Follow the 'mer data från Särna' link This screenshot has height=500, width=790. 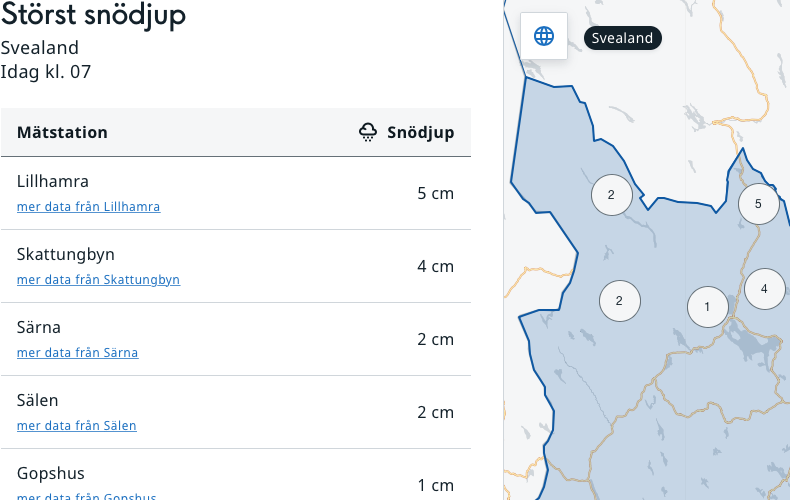pos(77,353)
